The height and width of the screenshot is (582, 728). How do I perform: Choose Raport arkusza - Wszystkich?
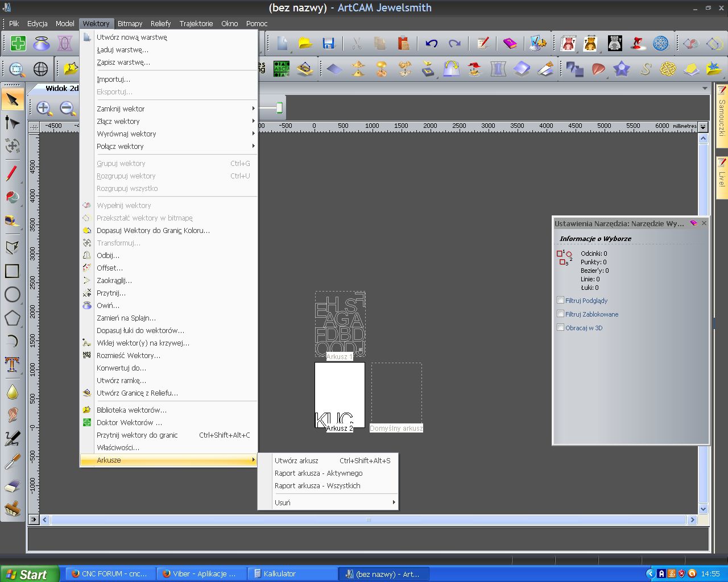(328, 485)
